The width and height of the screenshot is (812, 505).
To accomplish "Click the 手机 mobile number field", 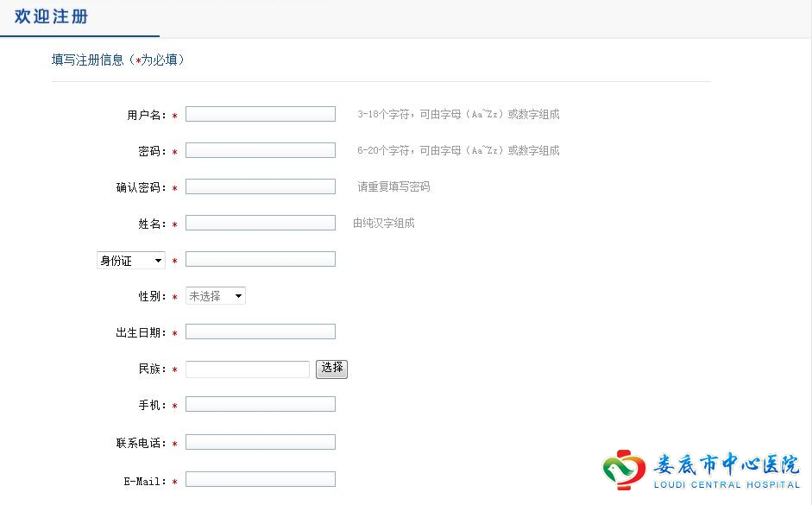I will 261,404.
